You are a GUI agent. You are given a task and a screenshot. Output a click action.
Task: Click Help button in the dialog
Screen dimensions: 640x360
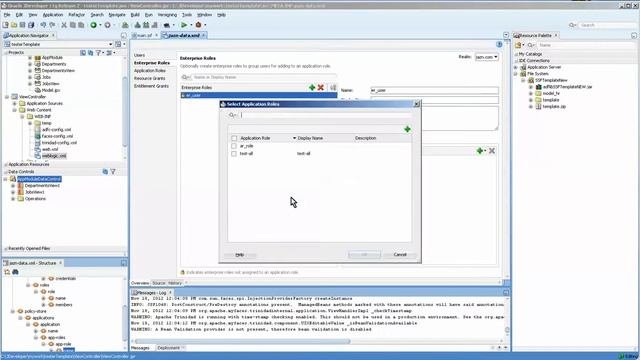tap(240, 255)
